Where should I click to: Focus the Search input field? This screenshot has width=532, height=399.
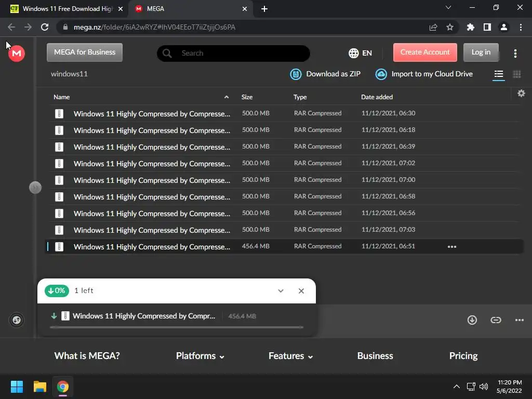coord(233,54)
